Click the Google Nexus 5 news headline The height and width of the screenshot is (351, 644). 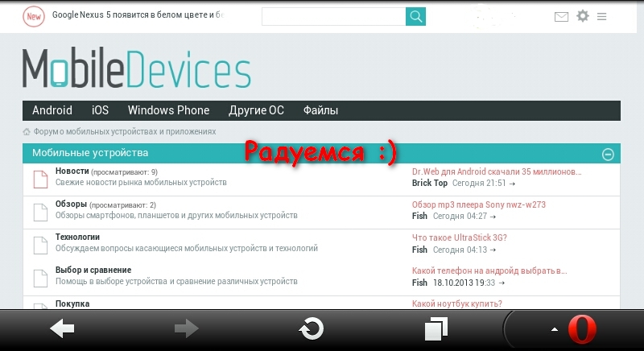(138, 14)
